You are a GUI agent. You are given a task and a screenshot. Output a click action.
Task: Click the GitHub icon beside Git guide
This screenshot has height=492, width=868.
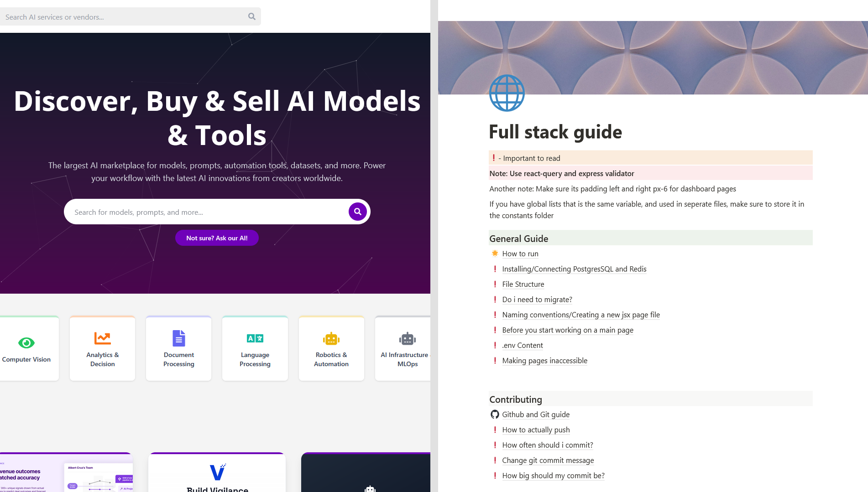(495, 414)
